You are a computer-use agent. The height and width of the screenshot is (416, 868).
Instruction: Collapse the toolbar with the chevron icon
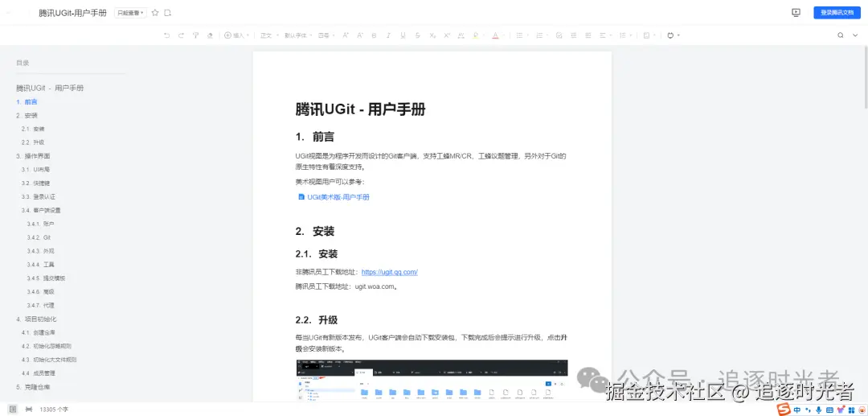pyautogui.click(x=857, y=35)
